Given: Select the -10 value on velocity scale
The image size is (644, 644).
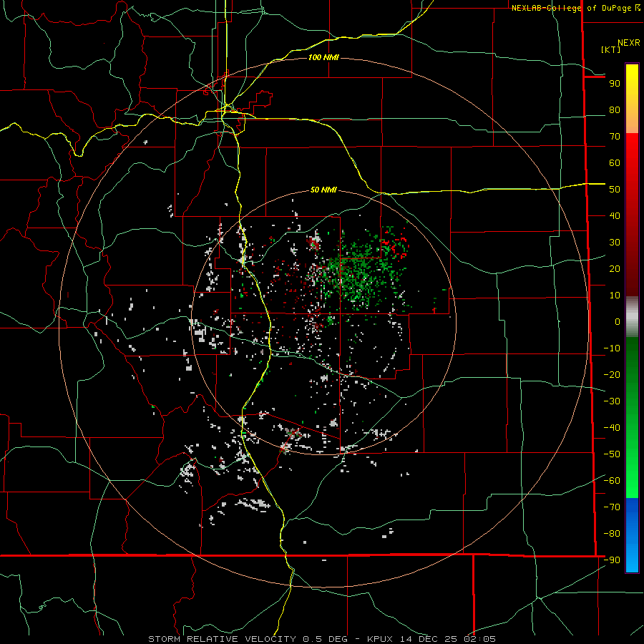Looking at the screenshot, I should point(612,348).
